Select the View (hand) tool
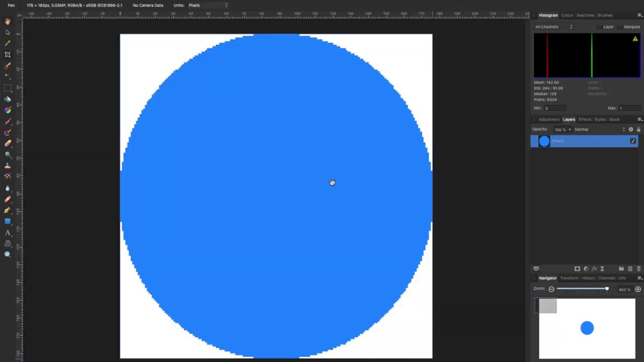Viewport: 644px width, 362px height. click(x=8, y=21)
